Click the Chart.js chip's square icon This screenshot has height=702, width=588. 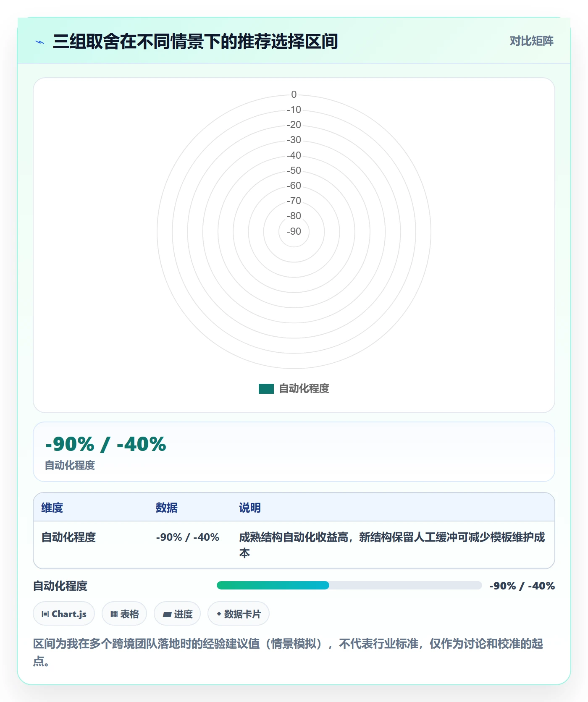(45, 614)
